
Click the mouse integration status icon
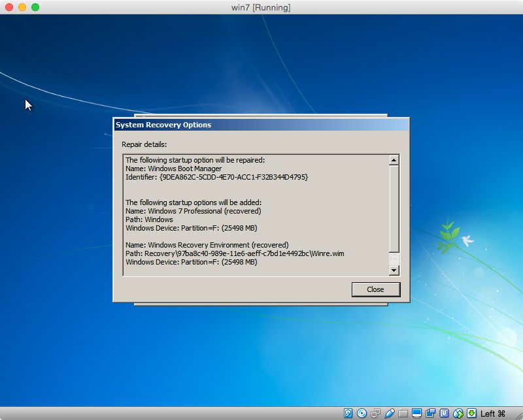tap(456, 413)
